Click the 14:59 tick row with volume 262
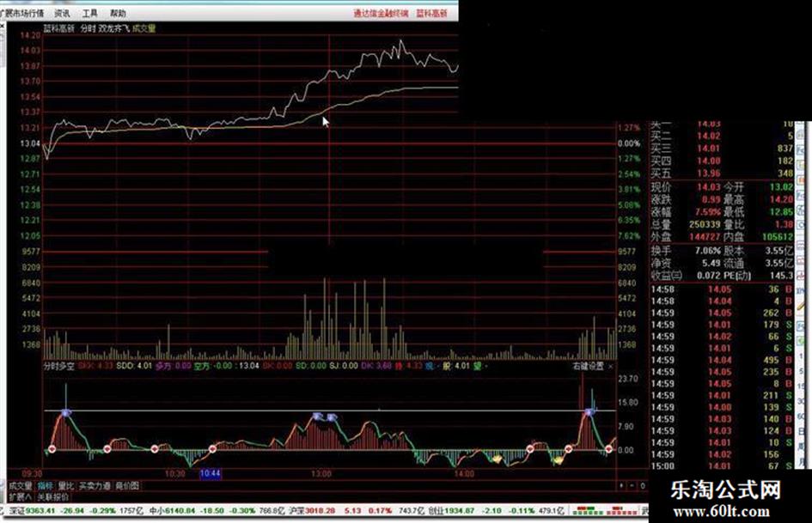 coord(722,313)
